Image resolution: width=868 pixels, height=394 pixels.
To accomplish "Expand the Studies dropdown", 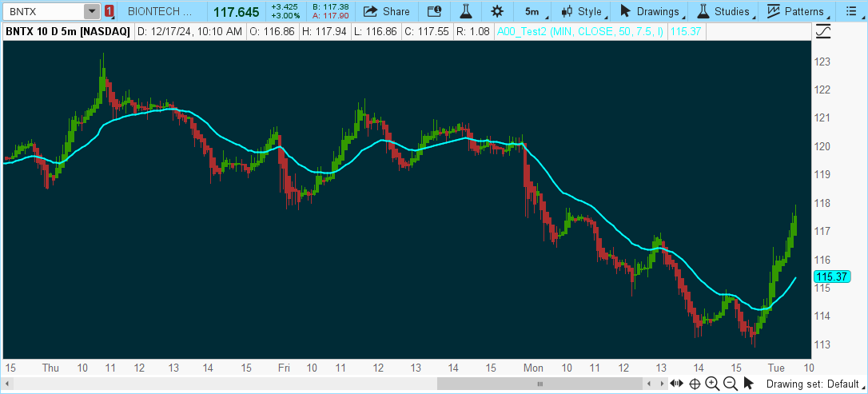I will [724, 11].
